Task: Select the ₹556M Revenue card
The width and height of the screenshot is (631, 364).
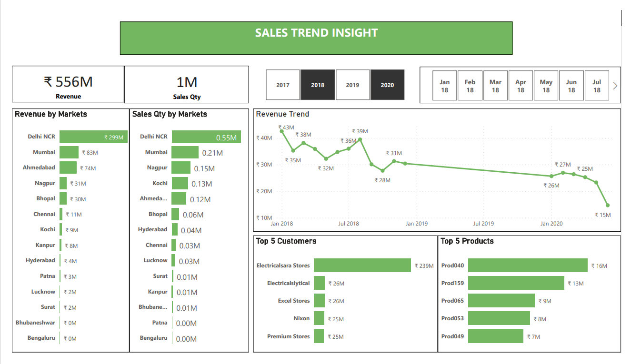Action: tap(68, 85)
